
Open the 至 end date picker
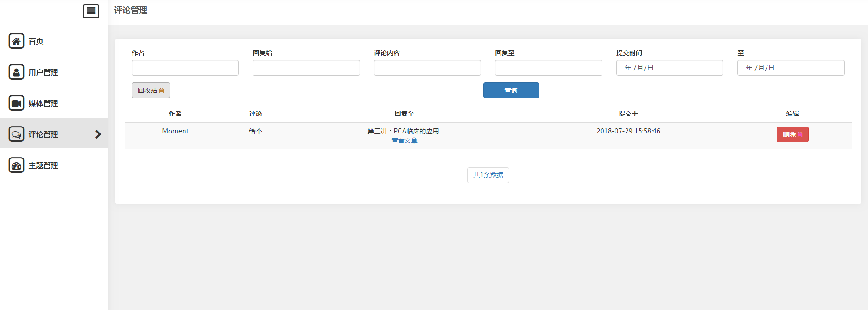point(791,68)
